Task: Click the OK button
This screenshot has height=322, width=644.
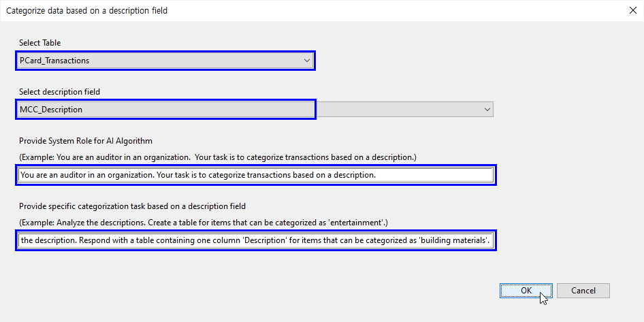Action: pyautogui.click(x=526, y=291)
